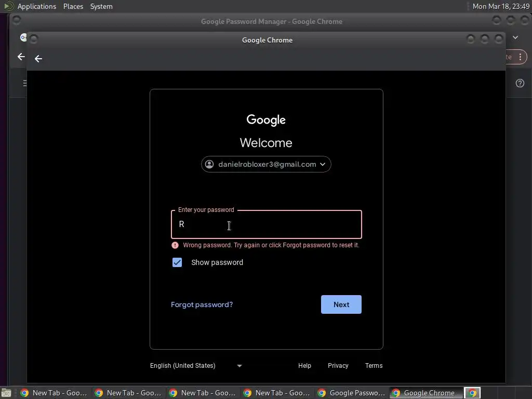The width and height of the screenshot is (532, 399).
Task: Click red error icon beside the wrong password message
Action: coord(175,245)
